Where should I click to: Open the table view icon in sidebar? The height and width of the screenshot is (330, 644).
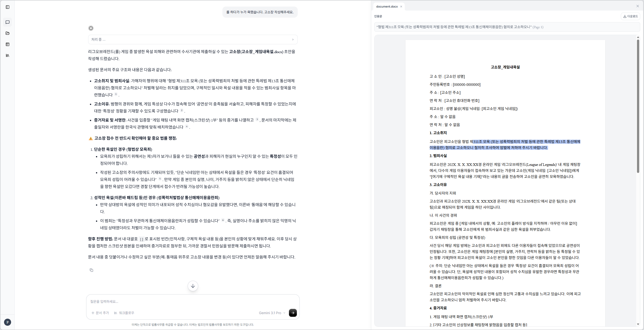pos(8,44)
